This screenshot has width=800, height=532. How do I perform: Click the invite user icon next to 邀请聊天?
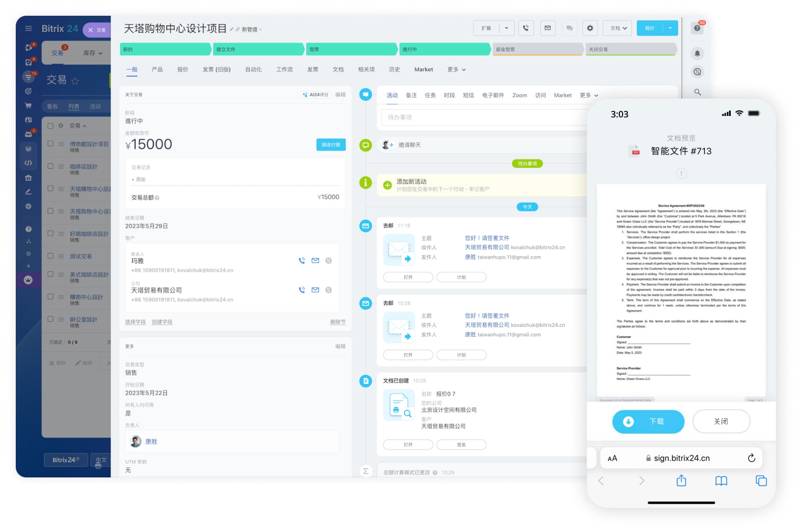[x=388, y=145]
